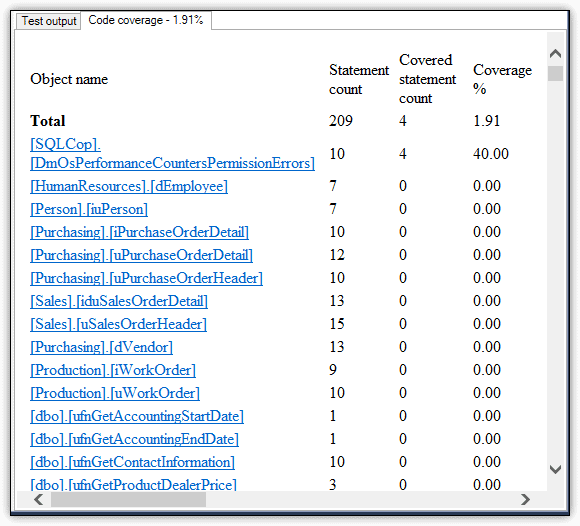Open the [Production].[uWorkOrder] link
Viewport: 580px width, 526px height.
point(115,393)
